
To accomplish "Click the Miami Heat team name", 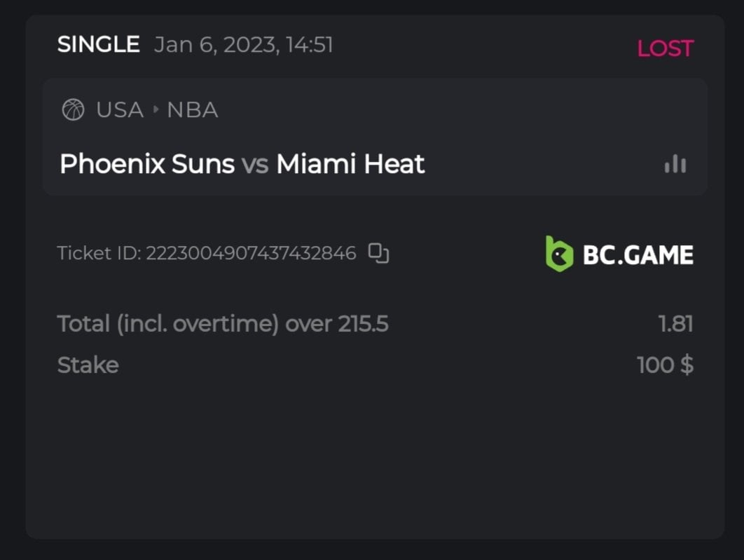I will point(350,164).
